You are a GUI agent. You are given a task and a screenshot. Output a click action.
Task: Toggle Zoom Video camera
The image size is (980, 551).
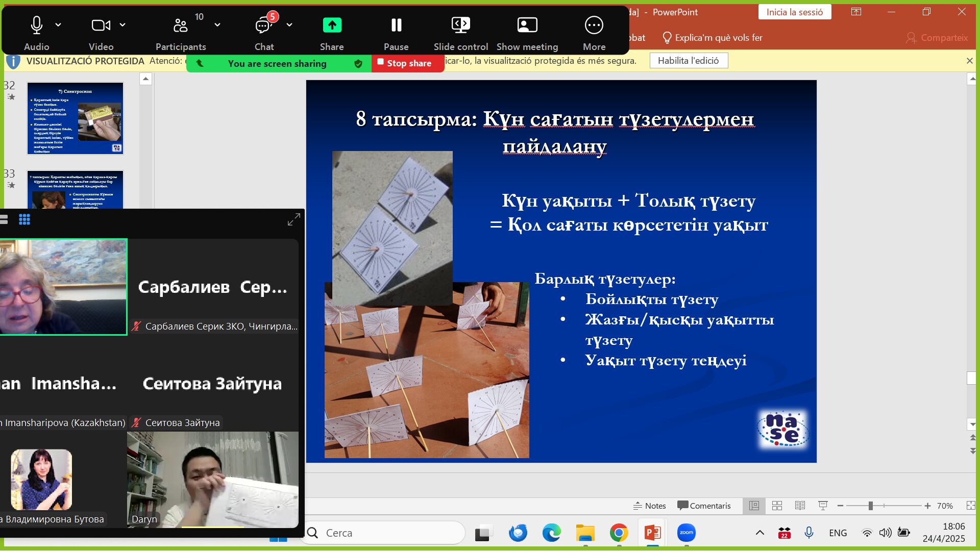[101, 26]
